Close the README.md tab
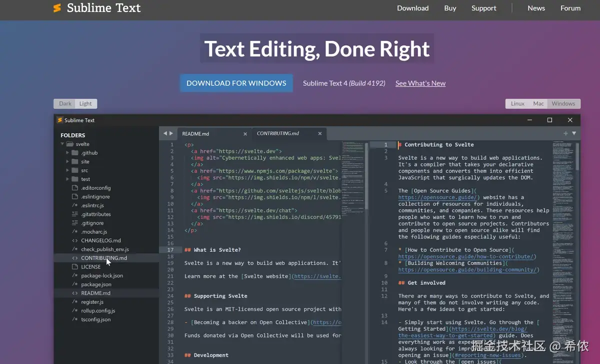This screenshot has height=364, width=600. pos(245,134)
